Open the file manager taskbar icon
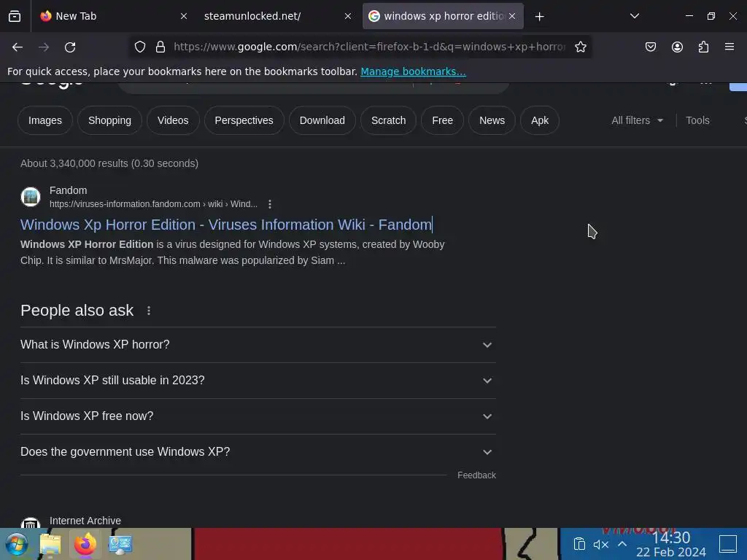Viewport: 747px width, 560px height. tap(50, 544)
